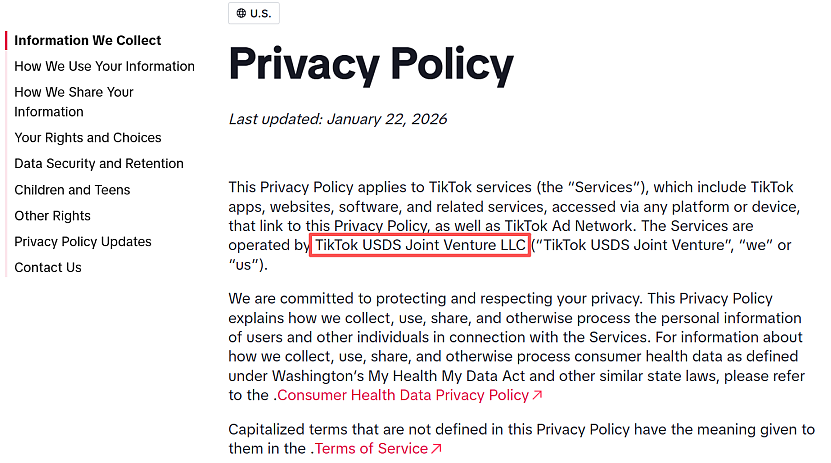
Task: Open Consumer Health Data Privacy Policy link
Action: tap(403, 395)
